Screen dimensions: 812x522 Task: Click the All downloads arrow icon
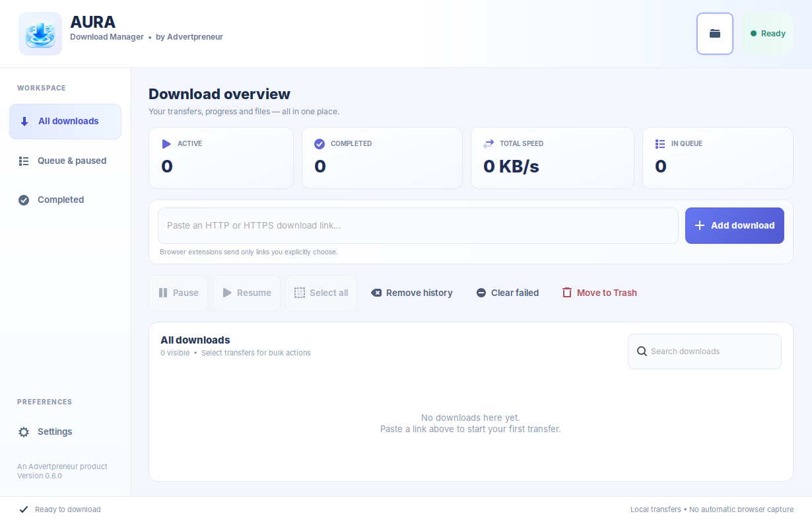pos(24,122)
